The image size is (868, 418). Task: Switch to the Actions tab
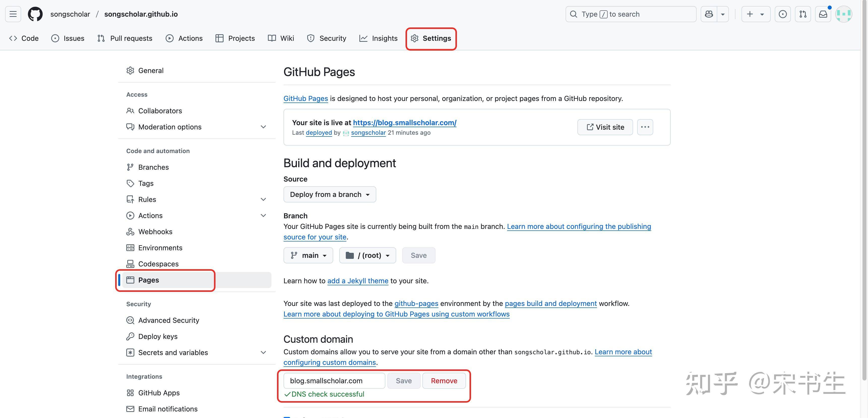click(x=184, y=38)
